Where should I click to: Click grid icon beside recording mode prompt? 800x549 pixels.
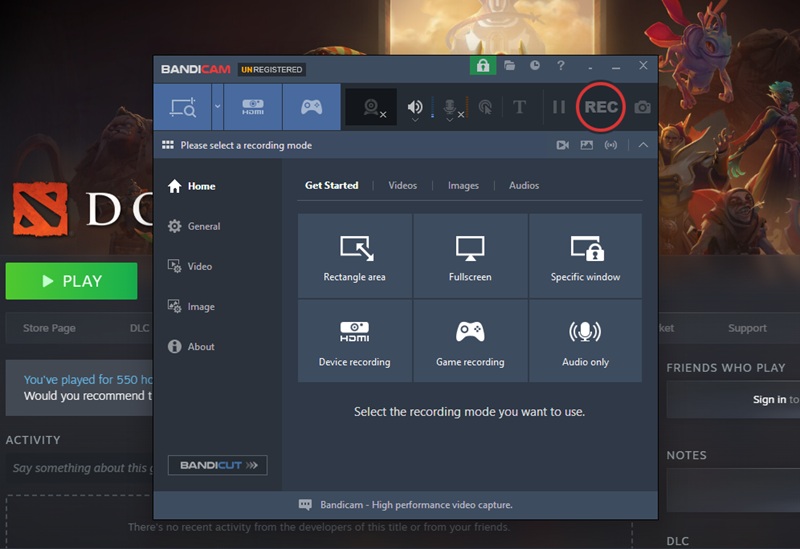[x=168, y=145]
